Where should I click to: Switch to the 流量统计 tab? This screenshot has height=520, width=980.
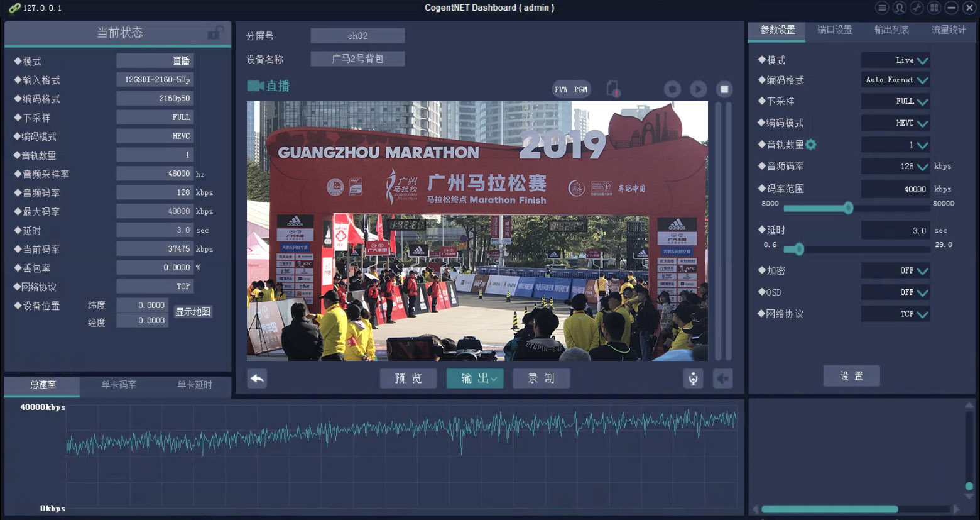(x=949, y=30)
